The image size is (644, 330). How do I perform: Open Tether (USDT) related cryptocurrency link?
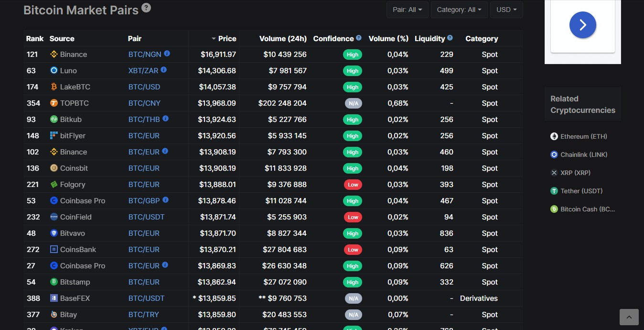[x=581, y=191]
